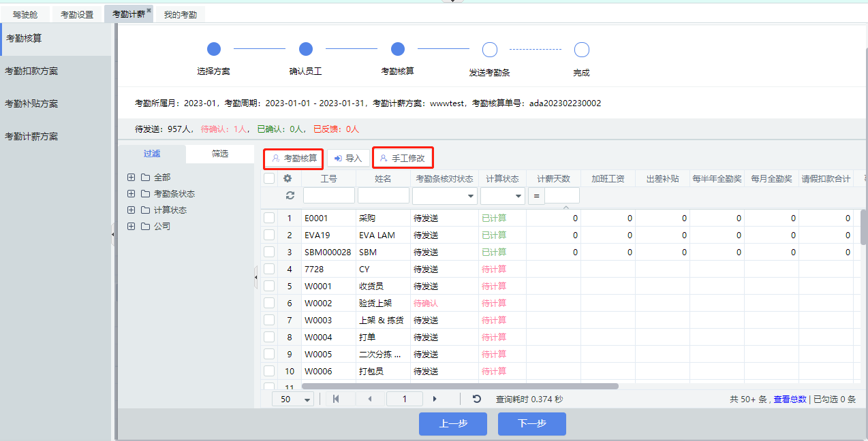The width and height of the screenshot is (868, 441).
Task: Click the 全部 folder icon
Action: pyautogui.click(x=145, y=177)
